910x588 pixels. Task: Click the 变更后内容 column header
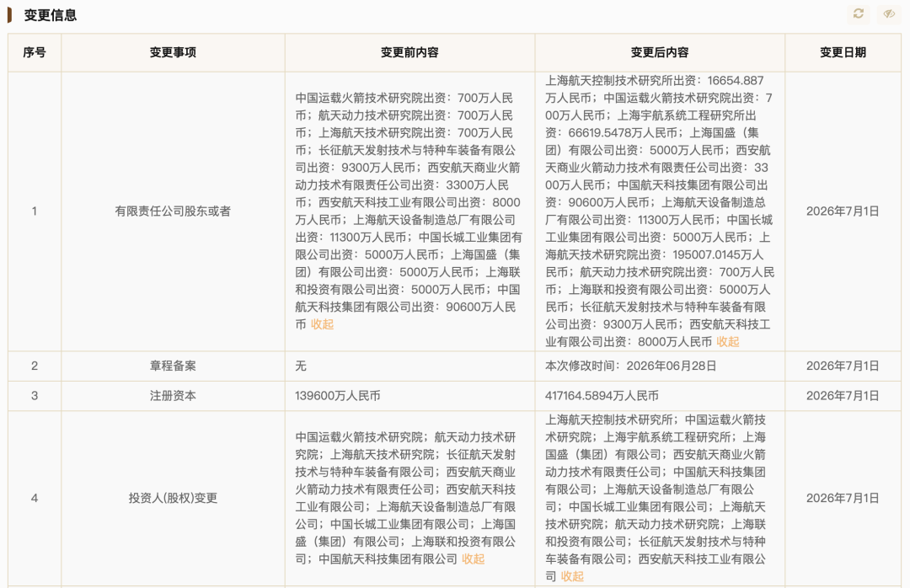(660, 52)
